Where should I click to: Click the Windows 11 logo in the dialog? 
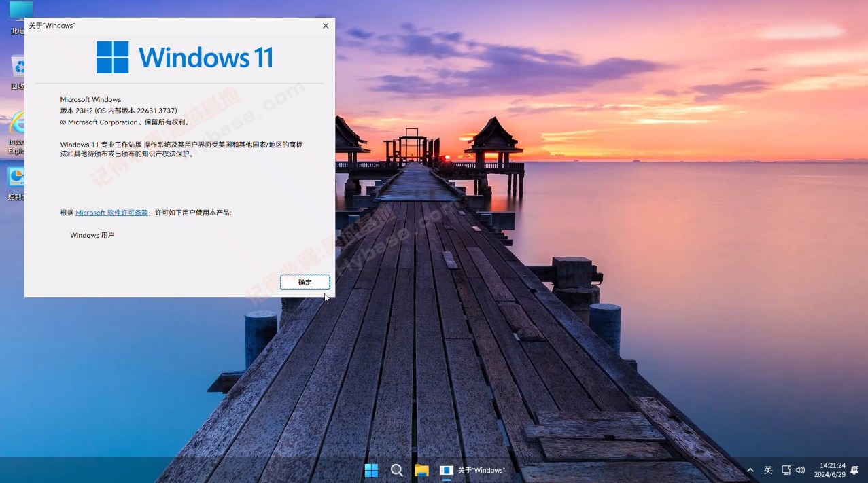coord(184,57)
